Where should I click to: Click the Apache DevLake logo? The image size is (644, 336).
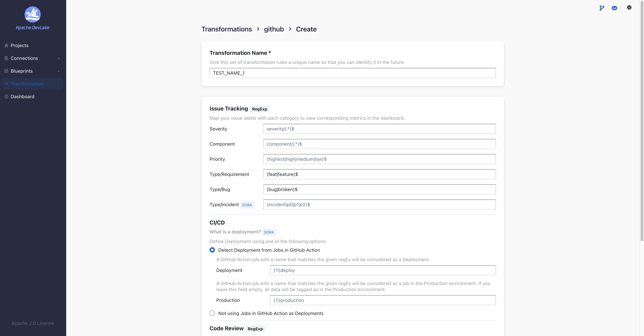pos(32,15)
